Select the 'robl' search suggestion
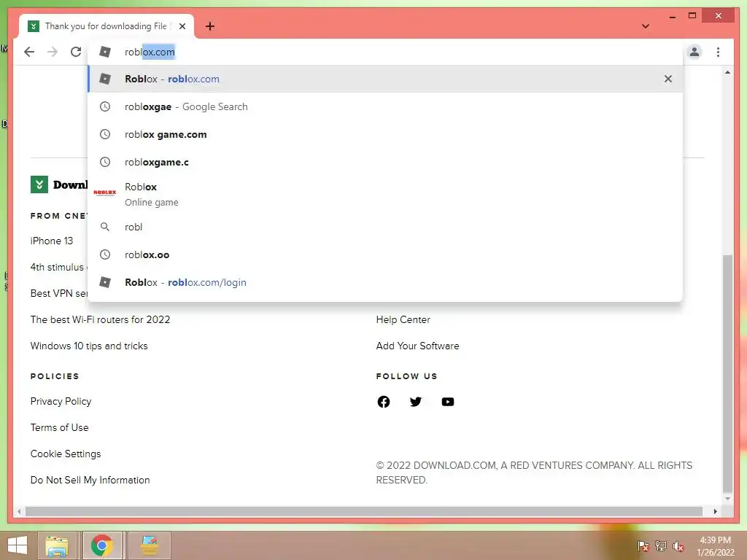 (x=385, y=227)
